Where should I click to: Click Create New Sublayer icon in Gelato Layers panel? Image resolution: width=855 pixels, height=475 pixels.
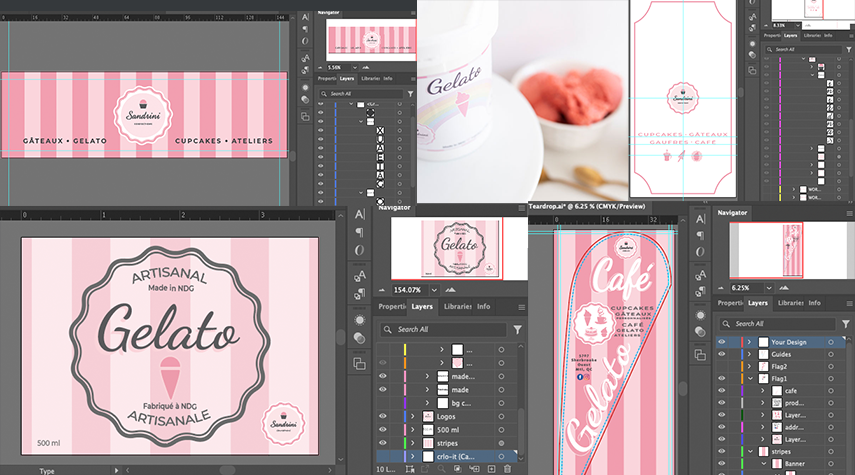[x=474, y=469]
